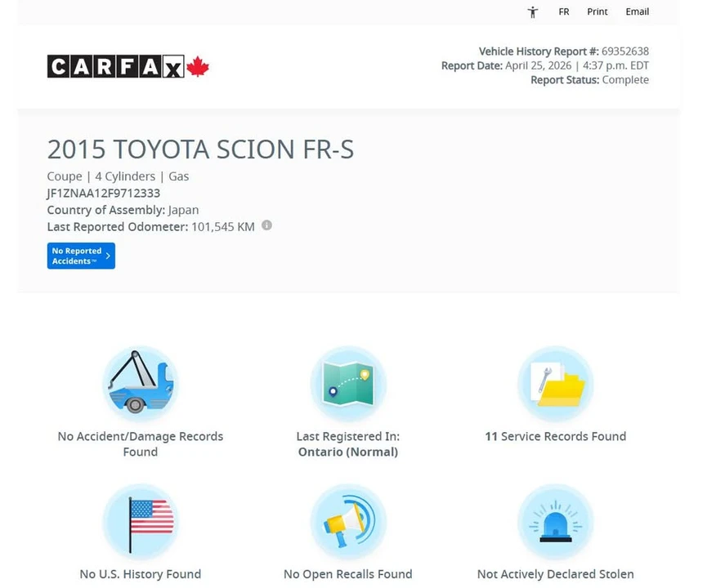Screen dimensions: 707x588
Task: Click 'No Accident/Damage Records Found' text
Action: (141, 443)
